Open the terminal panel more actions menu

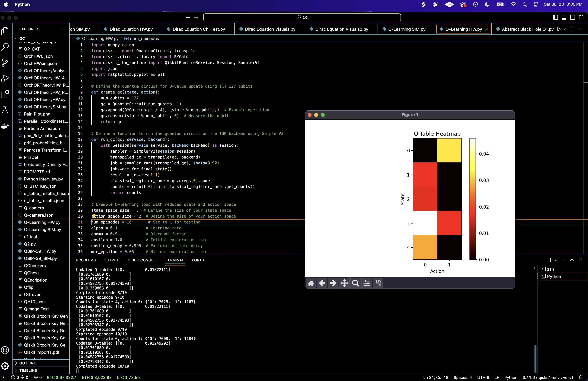point(563,260)
